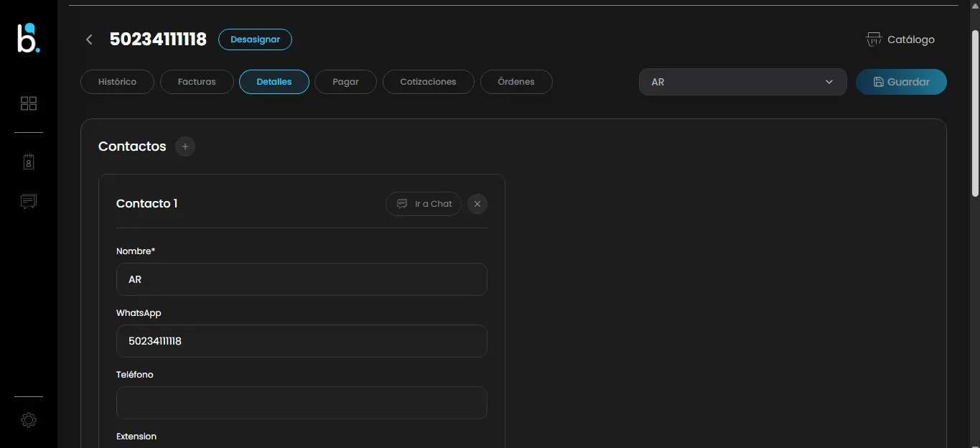Open the Órdenes tab
Image resolution: width=980 pixels, height=448 pixels.
(516, 82)
